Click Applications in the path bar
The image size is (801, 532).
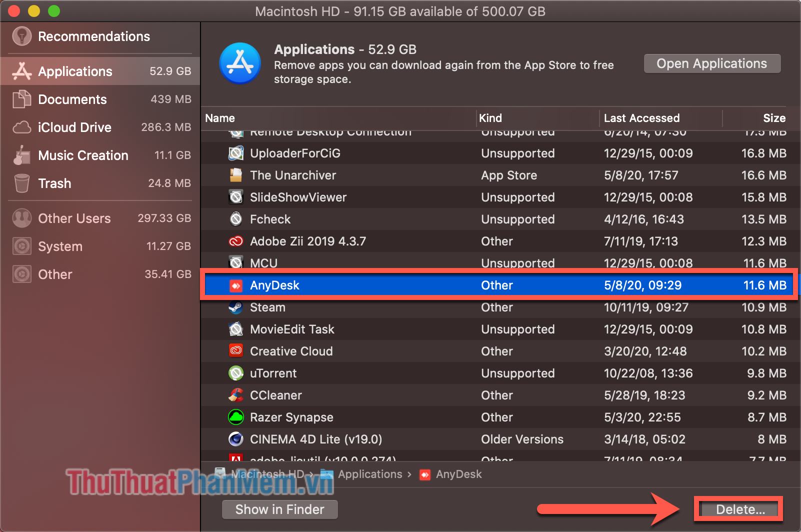click(370, 474)
